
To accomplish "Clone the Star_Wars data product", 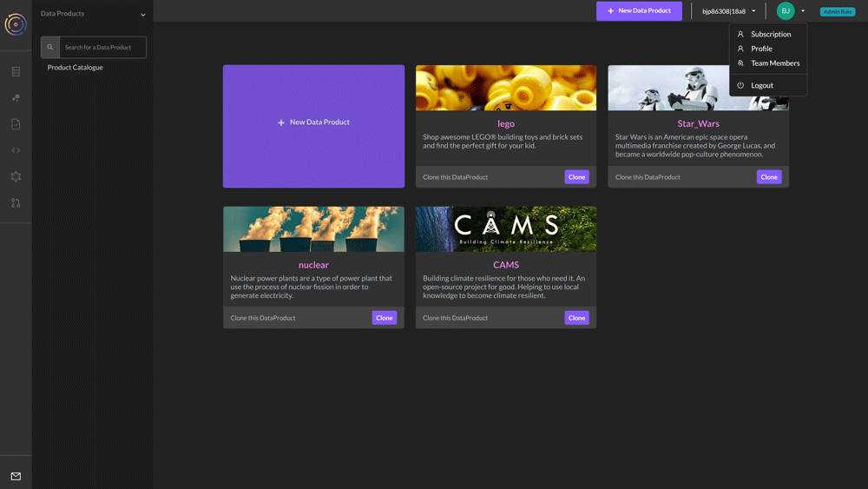I will (769, 177).
